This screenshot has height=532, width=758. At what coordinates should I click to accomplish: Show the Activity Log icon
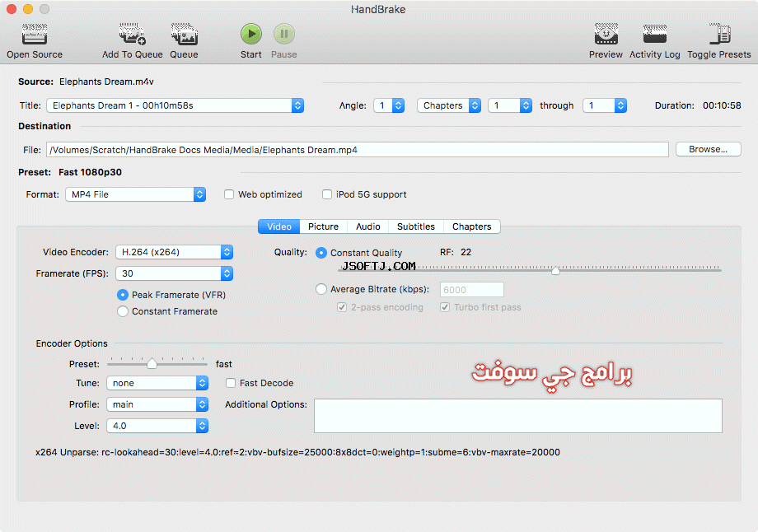coord(654,35)
